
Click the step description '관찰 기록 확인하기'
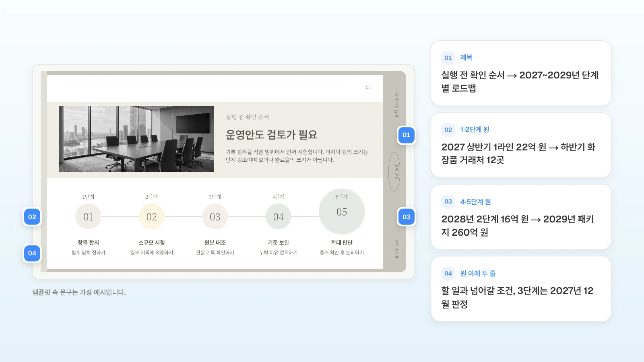pos(215,253)
